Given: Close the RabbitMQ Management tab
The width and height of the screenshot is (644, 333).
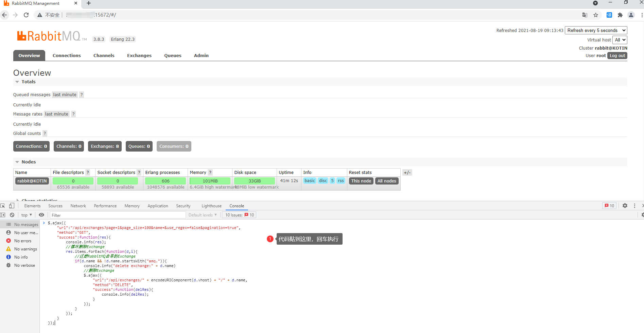Looking at the screenshot, I should click(x=75, y=3).
